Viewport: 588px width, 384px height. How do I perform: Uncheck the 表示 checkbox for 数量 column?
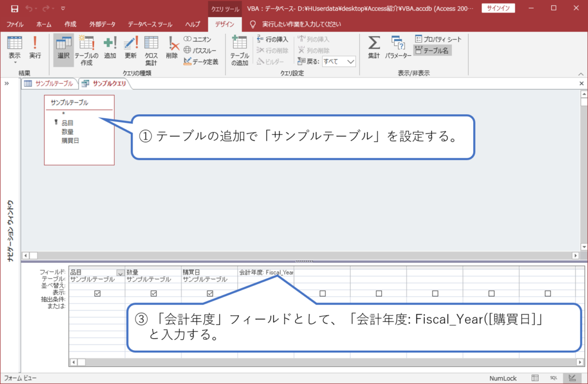tap(154, 293)
